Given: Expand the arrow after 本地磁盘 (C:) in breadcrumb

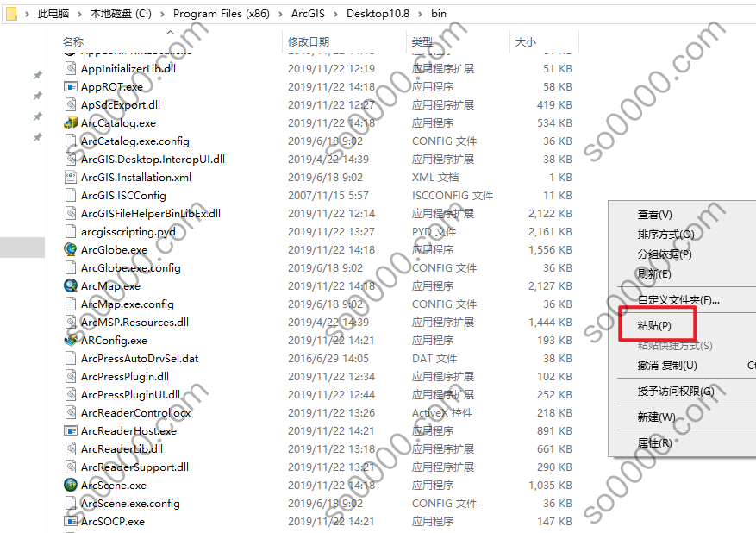Looking at the screenshot, I should (x=162, y=14).
